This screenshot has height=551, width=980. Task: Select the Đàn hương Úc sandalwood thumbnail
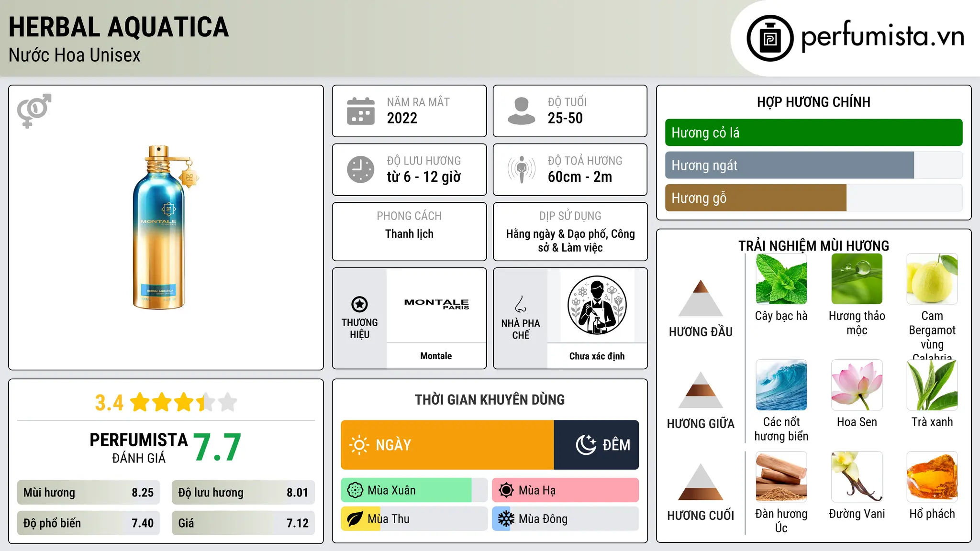tap(781, 477)
